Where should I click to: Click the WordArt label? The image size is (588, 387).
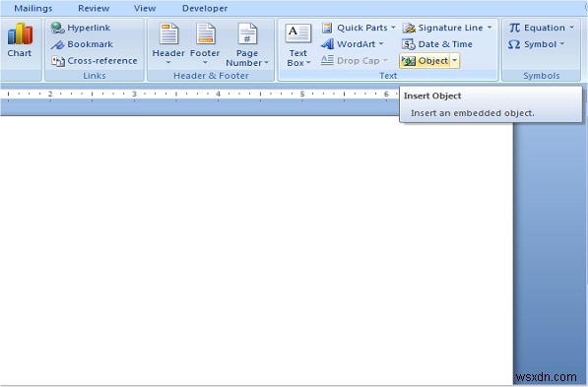coord(356,44)
